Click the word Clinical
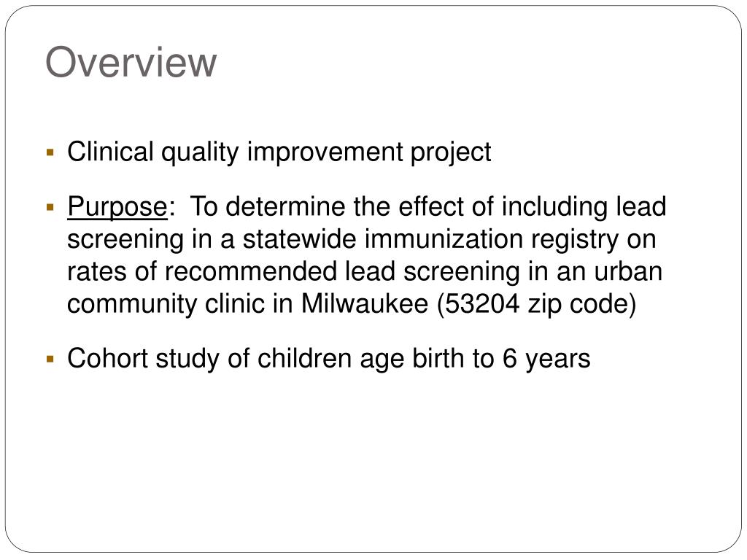747x560 pixels. click(x=111, y=152)
